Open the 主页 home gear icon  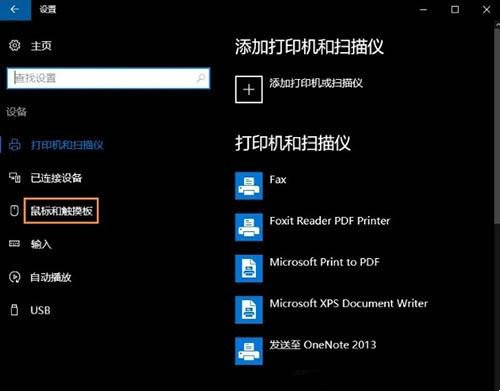(14, 45)
